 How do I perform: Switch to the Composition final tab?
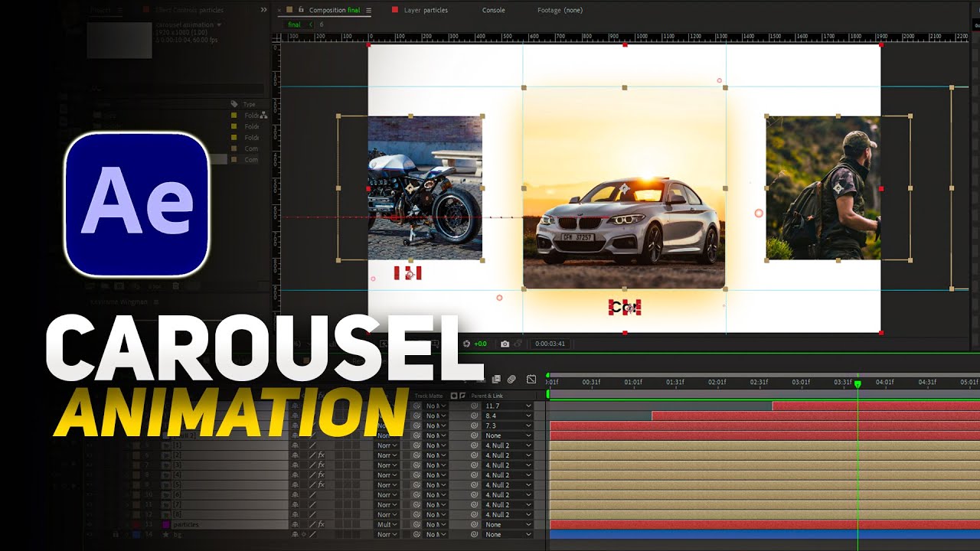click(x=334, y=11)
